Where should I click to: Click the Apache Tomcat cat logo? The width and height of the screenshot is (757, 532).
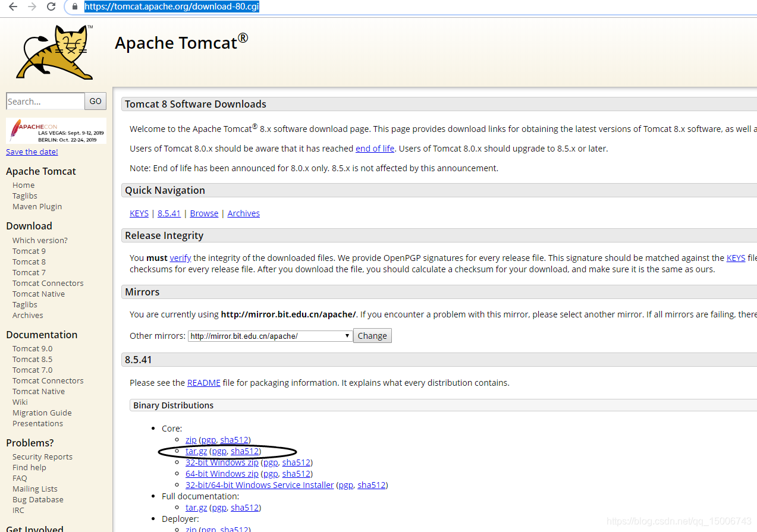coord(55,52)
